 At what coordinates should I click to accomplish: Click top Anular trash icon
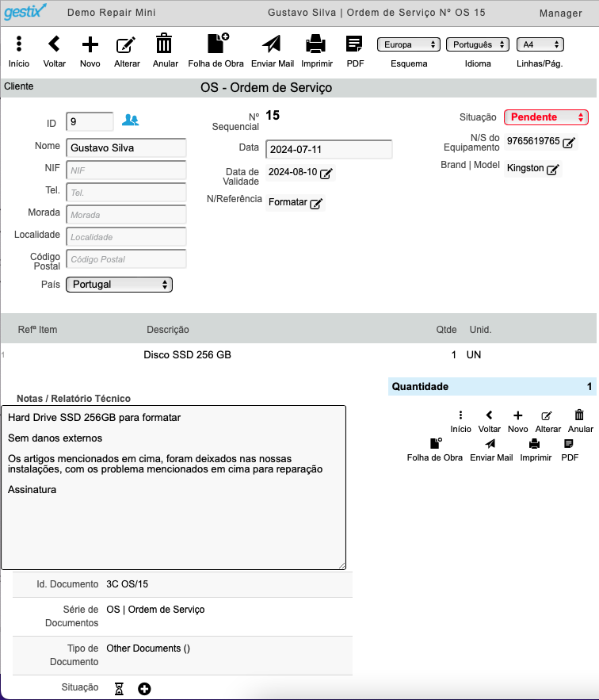pyautogui.click(x=164, y=44)
